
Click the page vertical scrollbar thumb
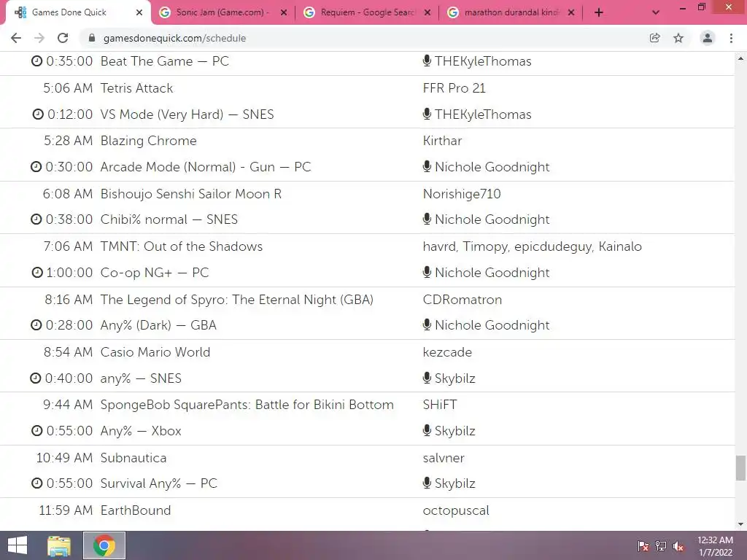740,469
